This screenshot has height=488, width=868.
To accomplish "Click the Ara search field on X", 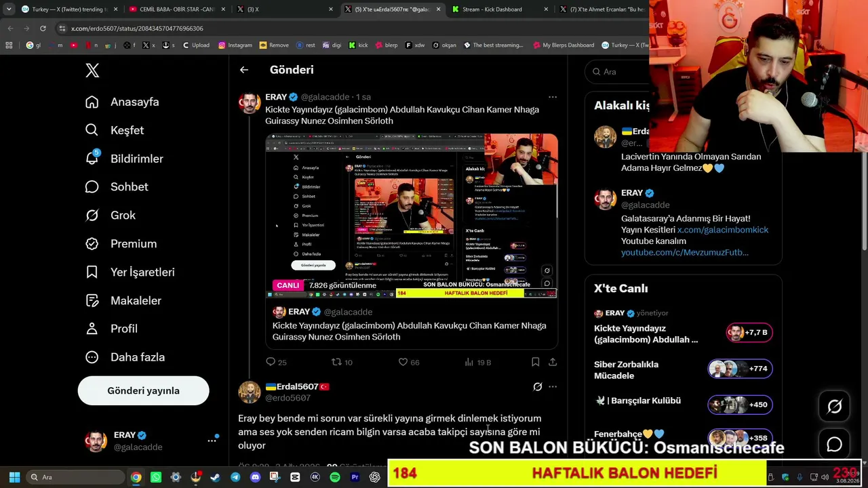I will pos(617,72).
